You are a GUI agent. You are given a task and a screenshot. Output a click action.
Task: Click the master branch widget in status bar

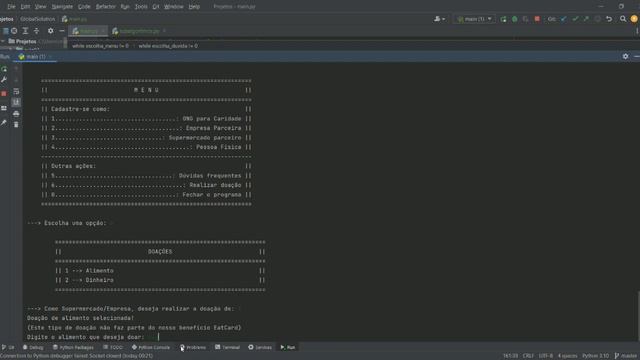pos(626,356)
